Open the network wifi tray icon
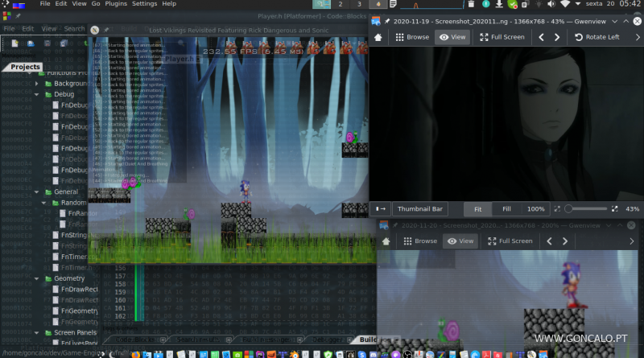 565,4
